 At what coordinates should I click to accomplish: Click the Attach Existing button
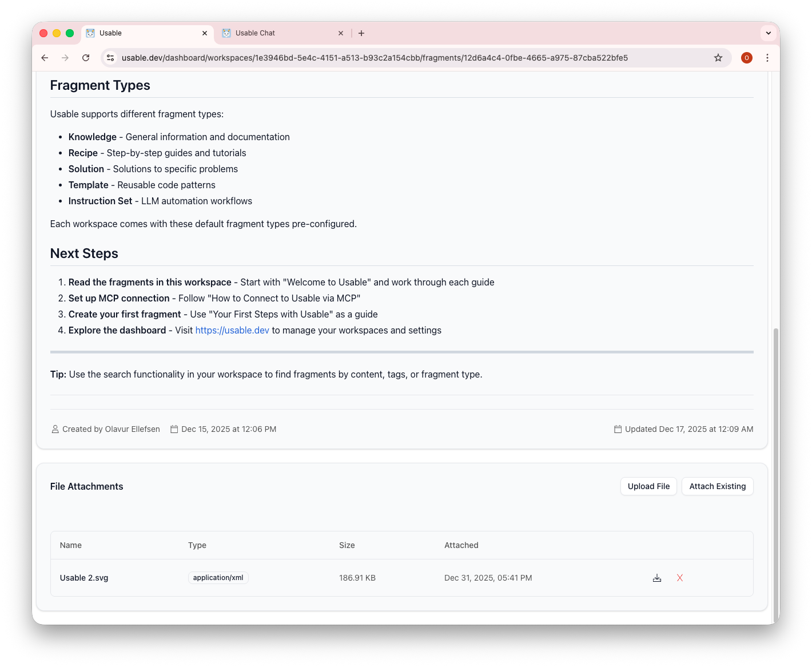click(717, 486)
